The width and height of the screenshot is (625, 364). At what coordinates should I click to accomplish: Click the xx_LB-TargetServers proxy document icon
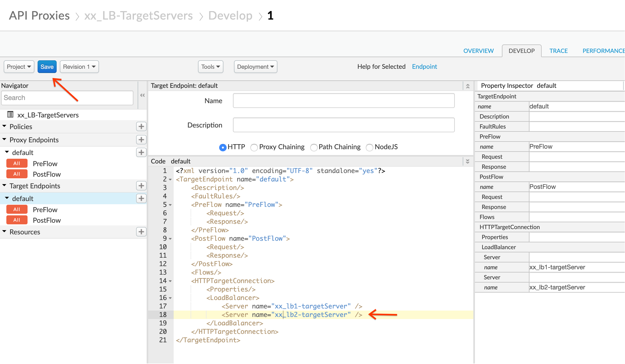tap(10, 115)
